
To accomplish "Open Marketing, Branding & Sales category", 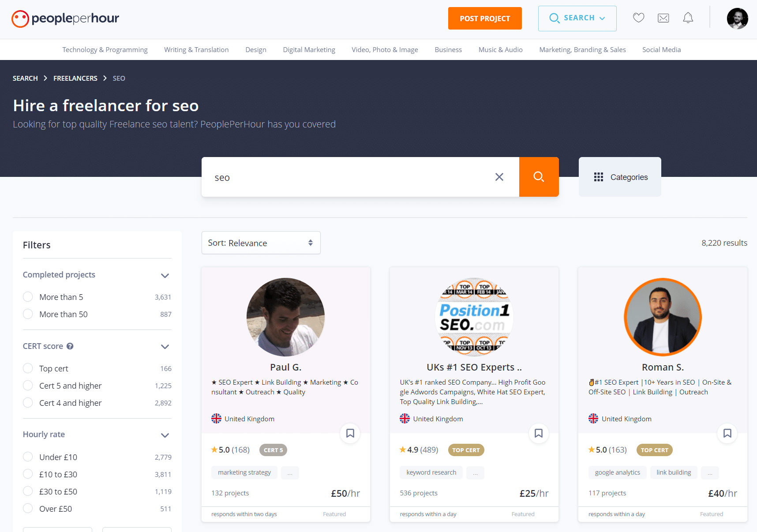I will [582, 50].
